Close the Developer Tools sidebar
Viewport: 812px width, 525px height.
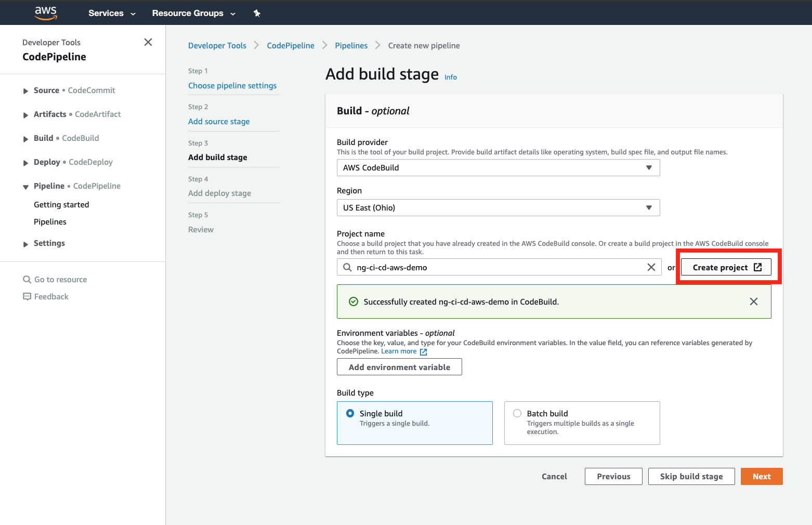pyautogui.click(x=148, y=42)
